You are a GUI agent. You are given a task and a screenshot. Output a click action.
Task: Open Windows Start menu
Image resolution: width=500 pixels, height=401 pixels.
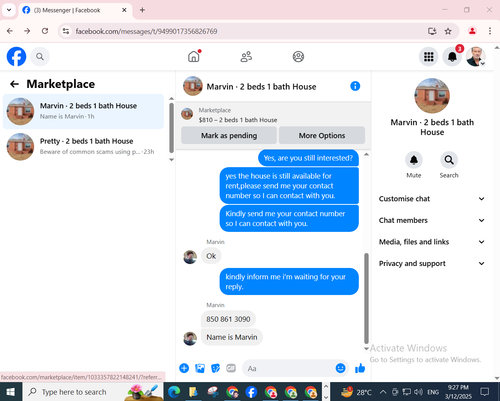(x=11, y=392)
